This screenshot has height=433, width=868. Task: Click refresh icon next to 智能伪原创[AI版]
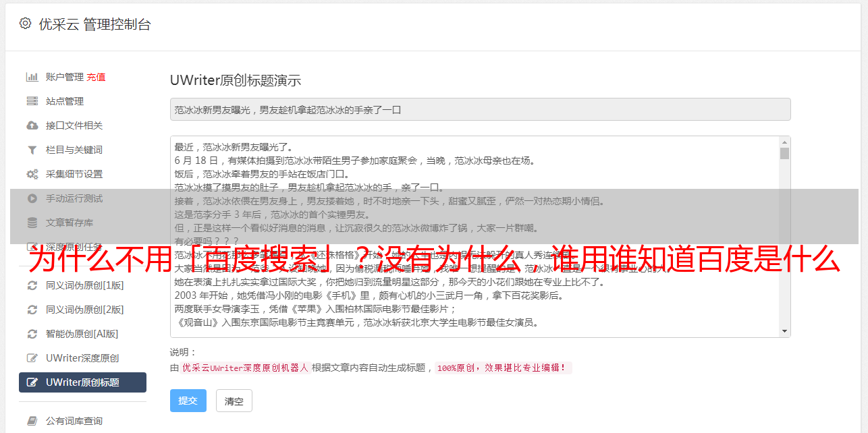pos(32,334)
